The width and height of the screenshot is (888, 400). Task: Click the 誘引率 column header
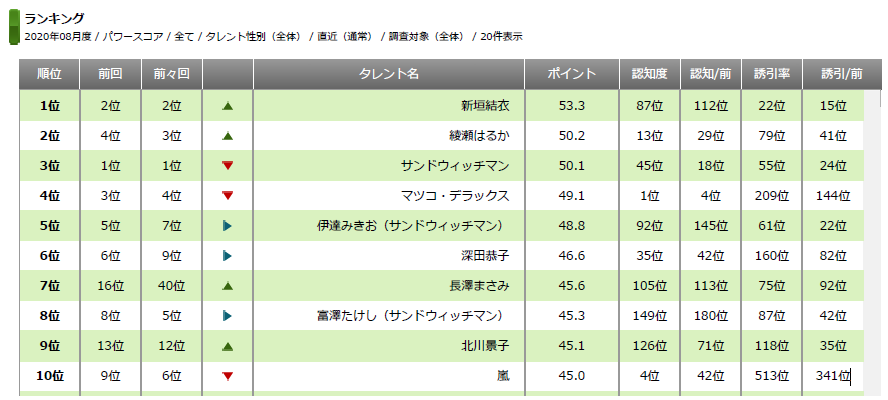coord(770,74)
